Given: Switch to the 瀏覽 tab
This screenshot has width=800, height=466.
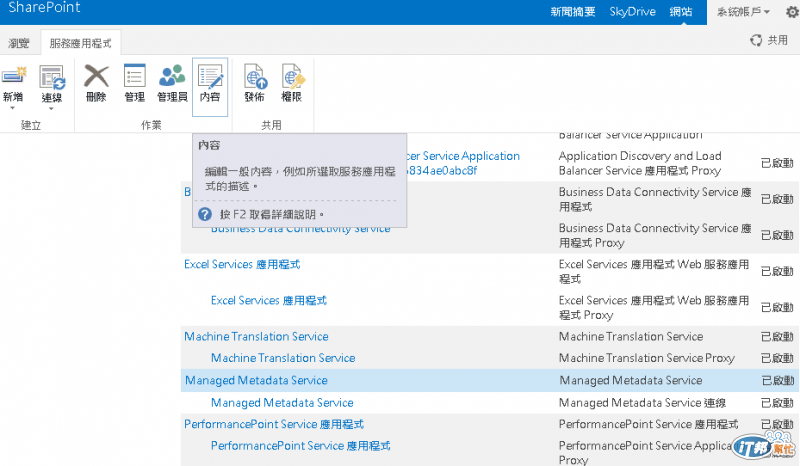Looking at the screenshot, I should point(19,43).
